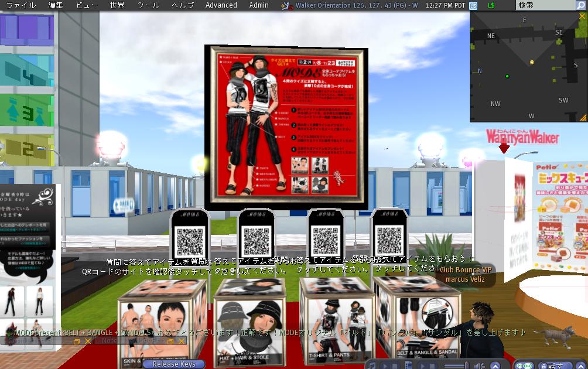The height and width of the screenshot is (369, 588).
Task: Stop the streaming music
Action: pyautogui.click(x=395, y=365)
